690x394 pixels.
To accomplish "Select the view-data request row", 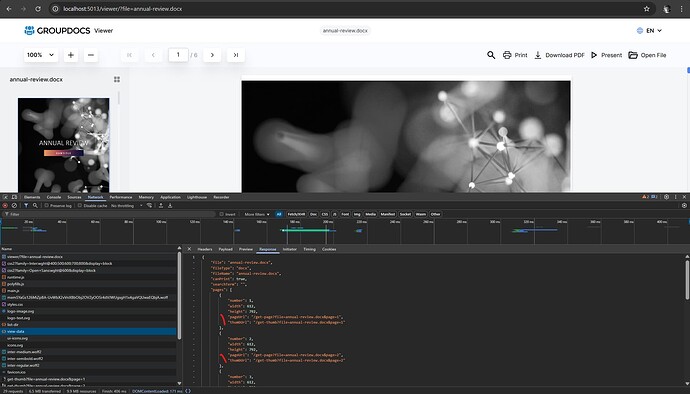I will coord(88,331).
